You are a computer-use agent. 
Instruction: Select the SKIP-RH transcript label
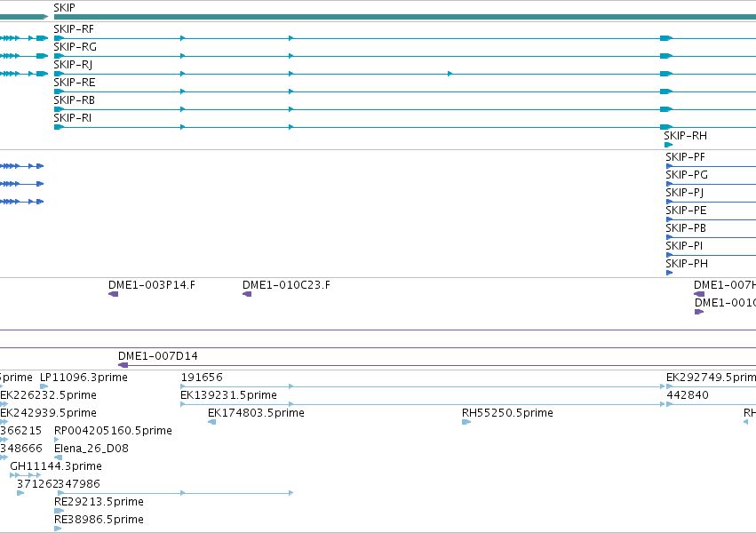point(685,136)
